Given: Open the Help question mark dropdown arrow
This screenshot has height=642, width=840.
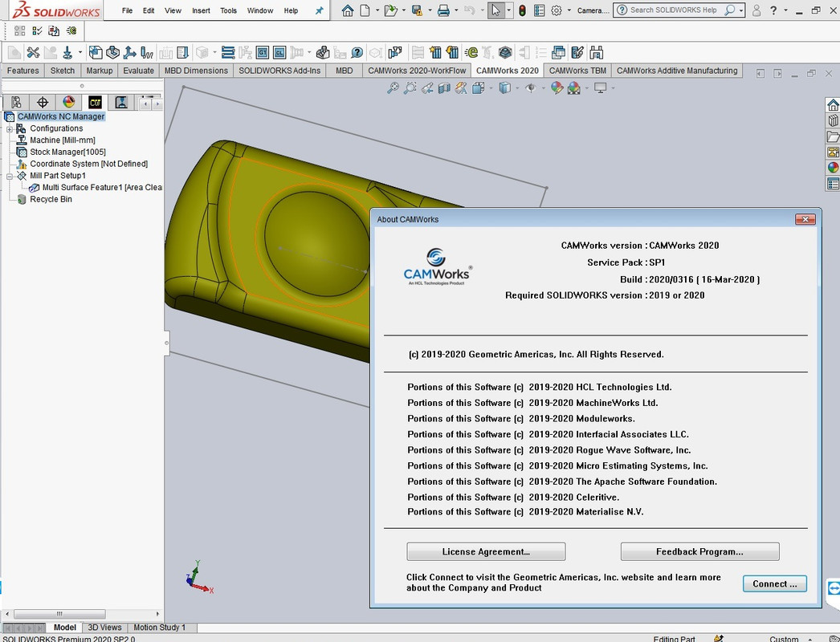Looking at the screenshot, I should [x=785, y=10].
